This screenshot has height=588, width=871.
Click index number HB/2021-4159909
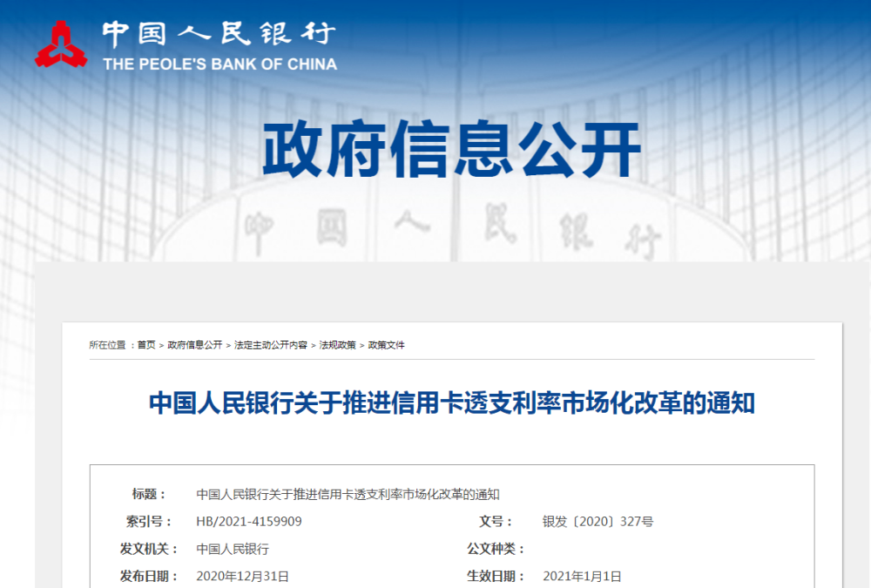249,522
